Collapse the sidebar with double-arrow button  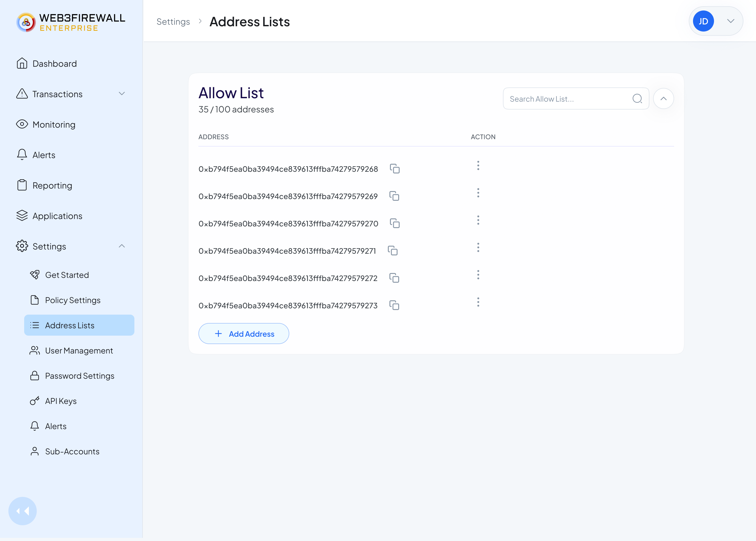click(x=23, y=511)
